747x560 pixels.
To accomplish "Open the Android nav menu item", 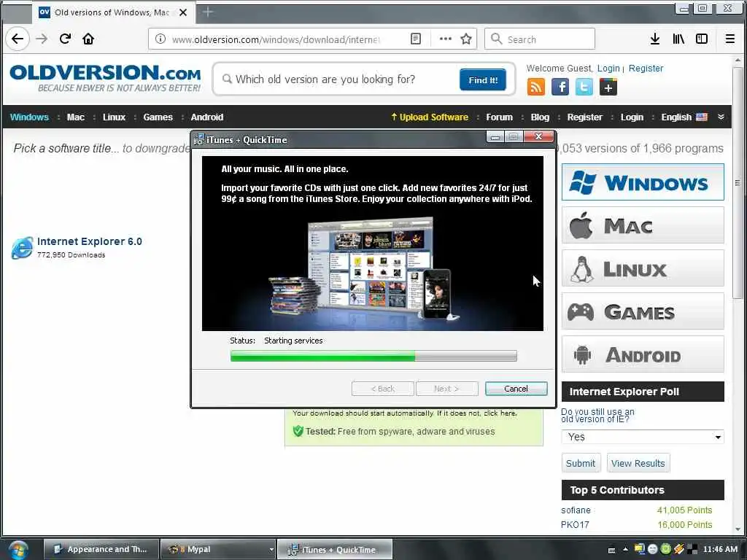I will (x=206, y=117).
